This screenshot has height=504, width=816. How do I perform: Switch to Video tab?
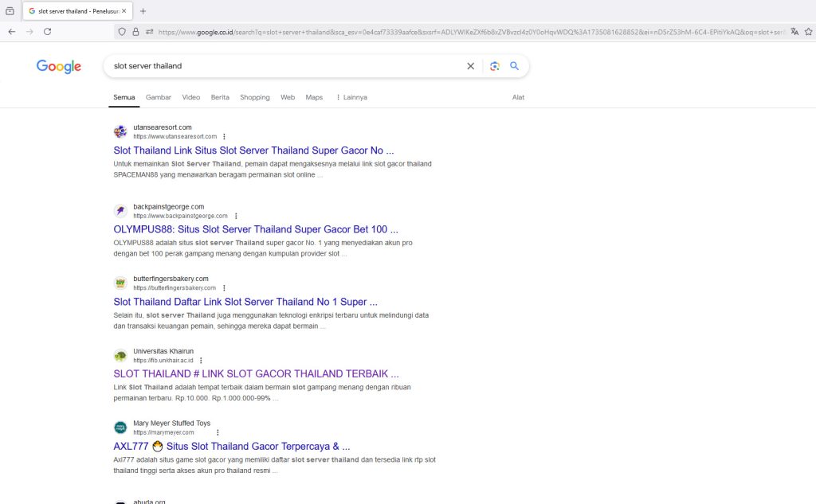pos(191,97)
